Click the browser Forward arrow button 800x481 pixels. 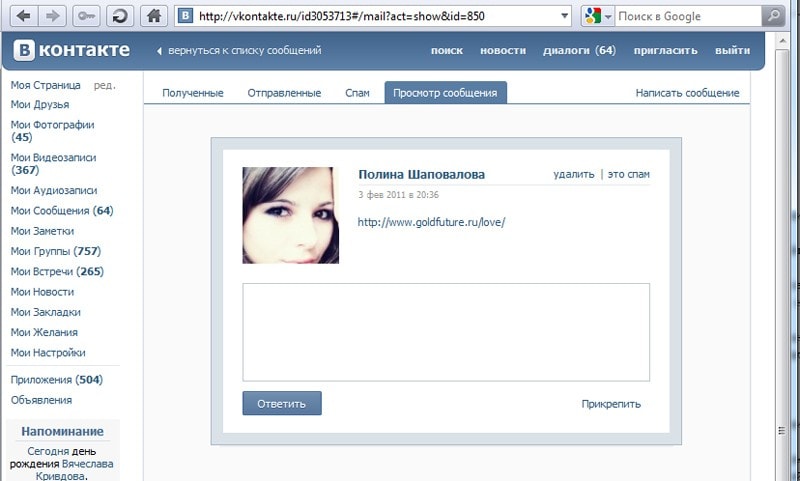click(54, 16)
